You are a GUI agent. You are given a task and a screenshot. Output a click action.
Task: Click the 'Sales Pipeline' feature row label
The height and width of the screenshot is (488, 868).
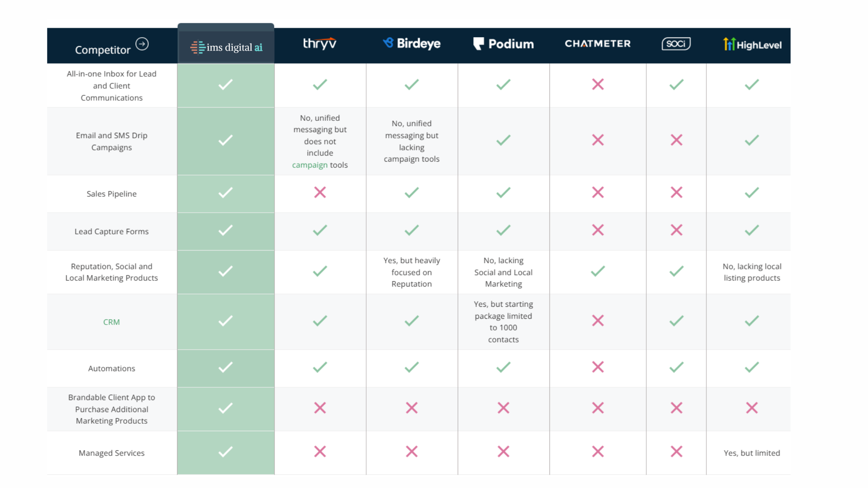coord(112,194)
